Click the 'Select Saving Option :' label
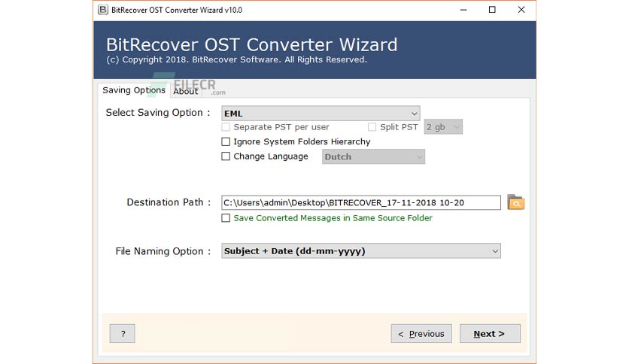Viewport: 629px width, 364px height. [x=158, y=113]
